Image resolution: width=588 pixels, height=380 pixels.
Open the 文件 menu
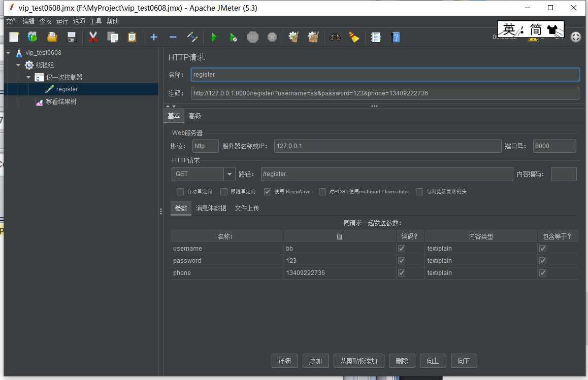[12, 21]
